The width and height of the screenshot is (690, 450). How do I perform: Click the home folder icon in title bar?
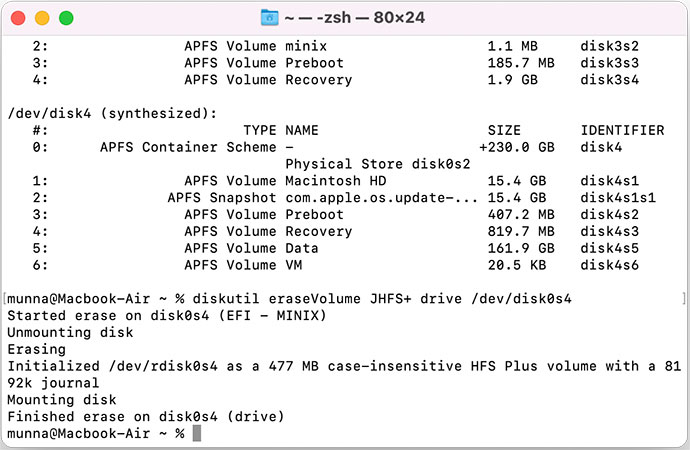(x=270, y=17)
